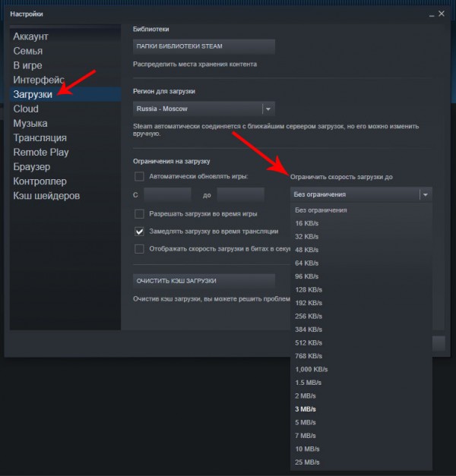Enable Разрешать загрузки во время игры checkbox

tap(139, 214)
